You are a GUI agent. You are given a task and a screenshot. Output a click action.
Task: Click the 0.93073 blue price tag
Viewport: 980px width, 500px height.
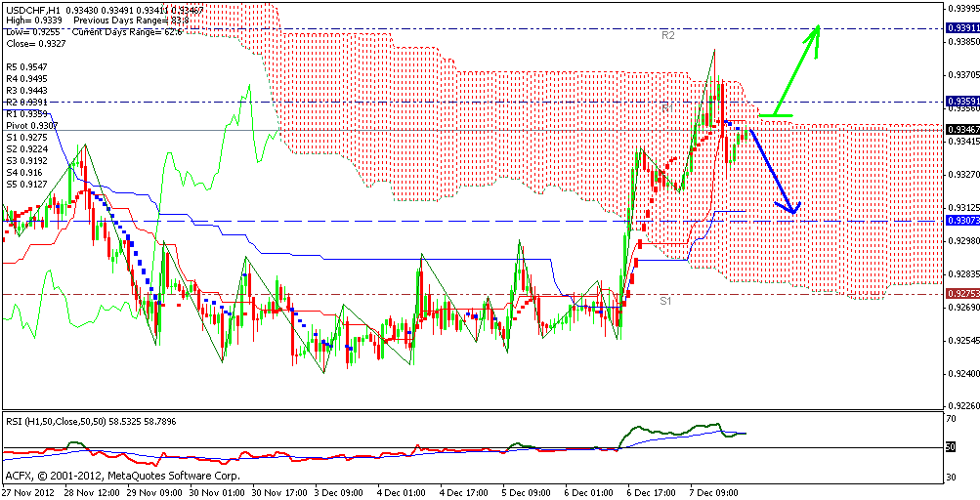point(962,221)
